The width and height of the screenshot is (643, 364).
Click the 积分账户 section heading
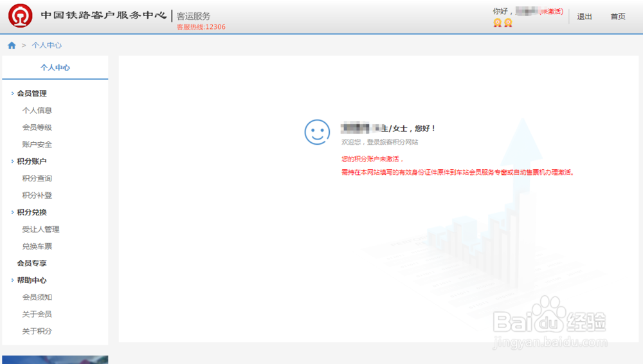pos(32,161)
